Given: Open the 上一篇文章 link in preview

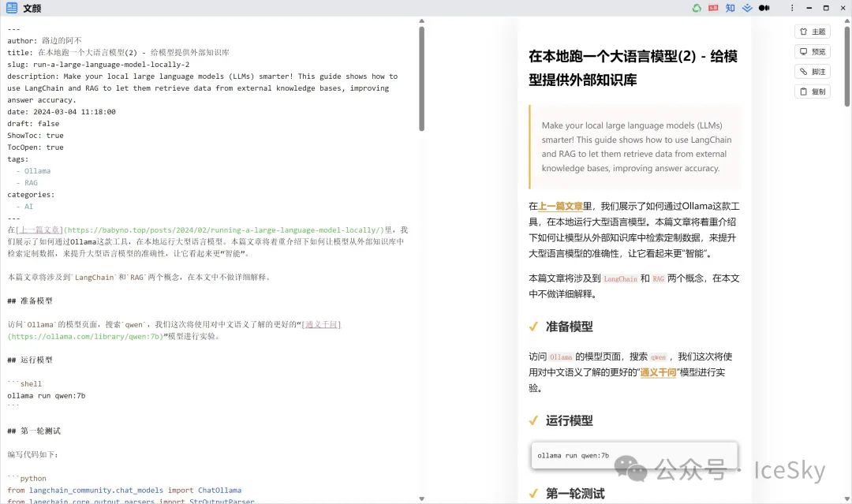Looking at the screenshot, I should [560, 206].
